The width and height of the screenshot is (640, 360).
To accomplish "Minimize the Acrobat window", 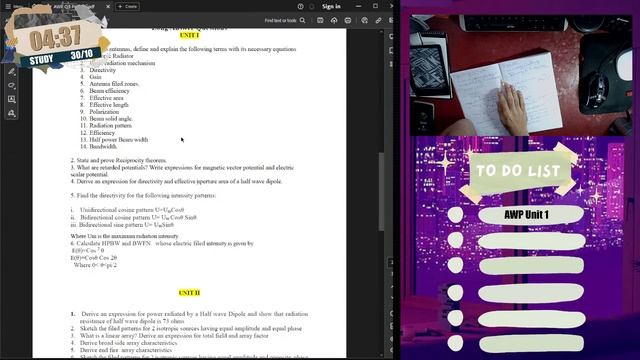I will click(x=358, y=7).
